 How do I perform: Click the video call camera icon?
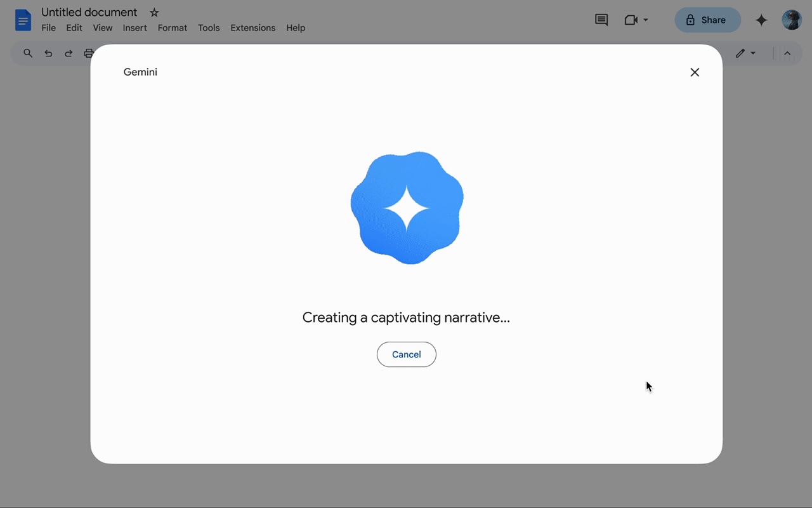[x=630, y=20]
